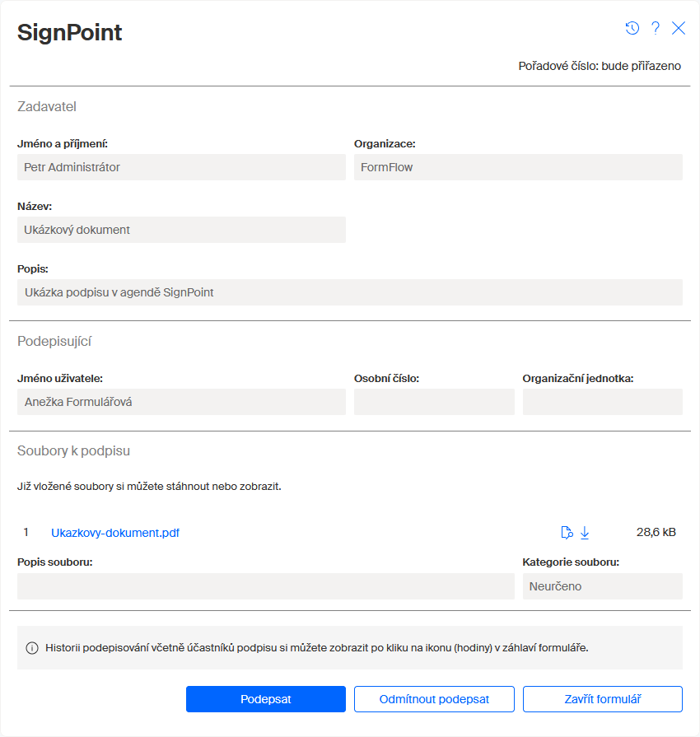Click the Název field with Ukázkový dokument

181,230
